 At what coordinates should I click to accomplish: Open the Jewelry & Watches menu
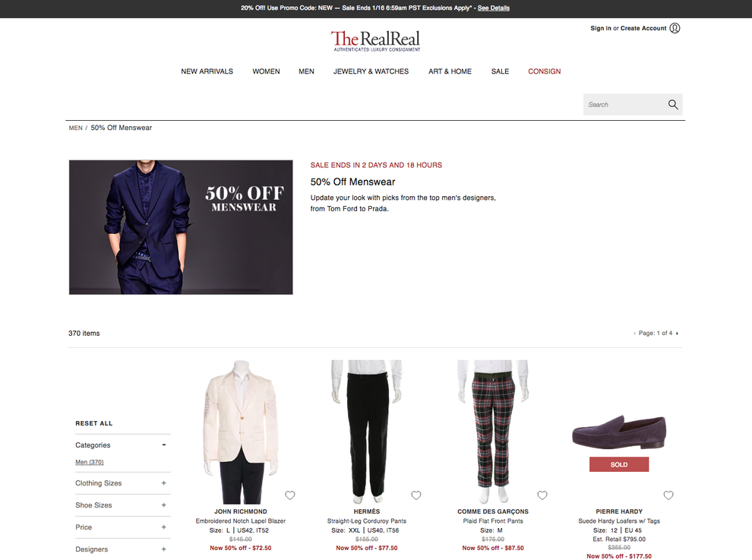371,71
